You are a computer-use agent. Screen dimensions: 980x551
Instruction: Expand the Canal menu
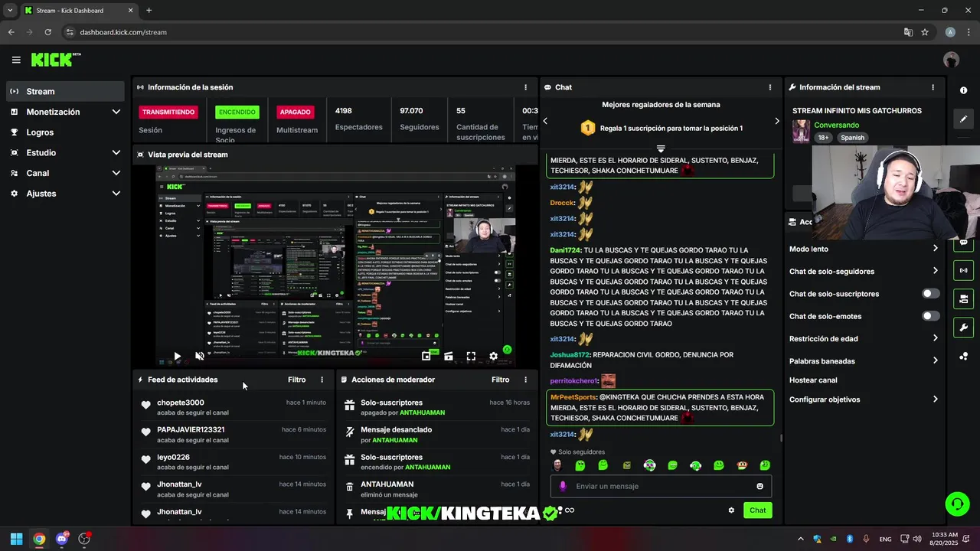(x=65, y=173)
